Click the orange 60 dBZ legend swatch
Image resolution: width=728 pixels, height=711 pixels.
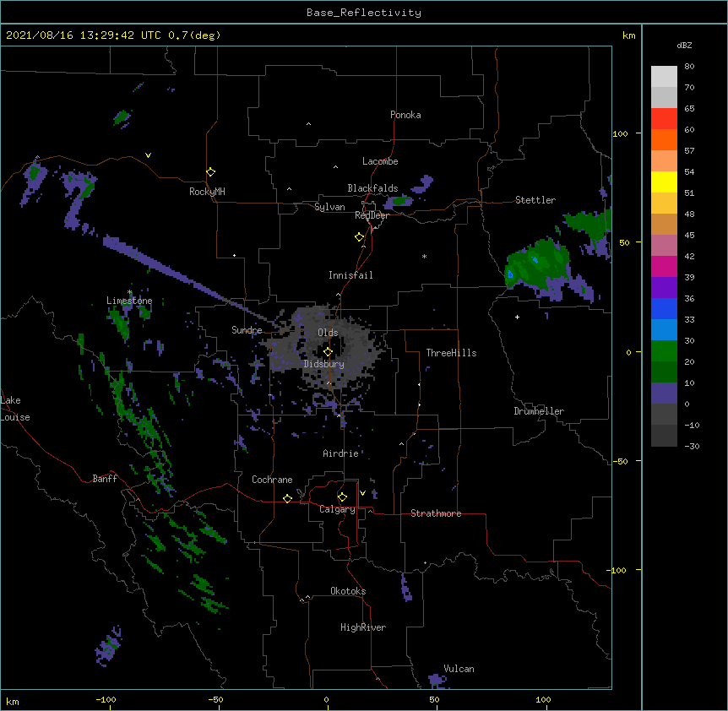tap(664, 139)
